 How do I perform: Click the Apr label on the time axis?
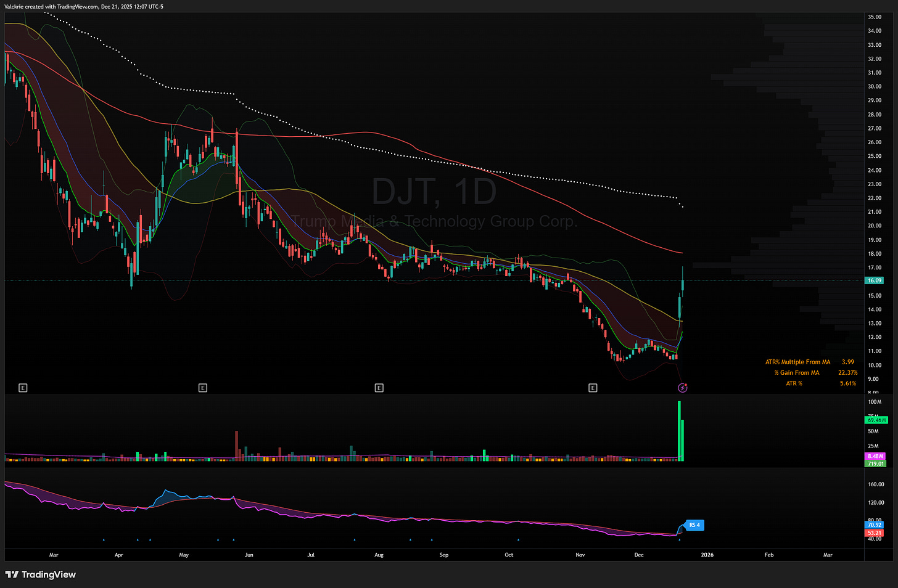(119, 555)
